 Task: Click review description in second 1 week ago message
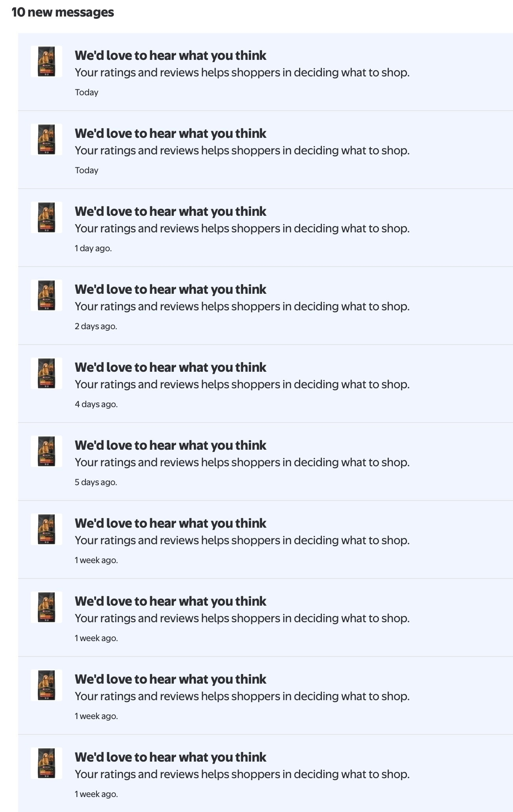[x=242, y=618]
